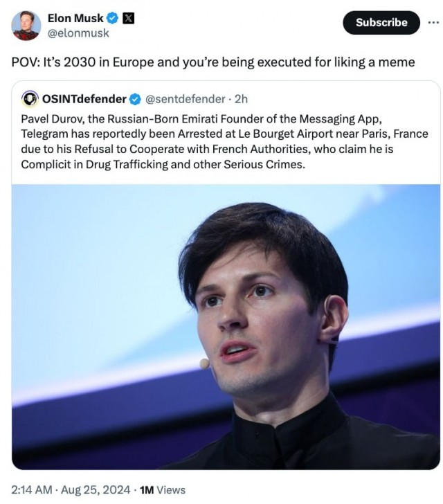Click the @sentdefender handle

[185, 99]
